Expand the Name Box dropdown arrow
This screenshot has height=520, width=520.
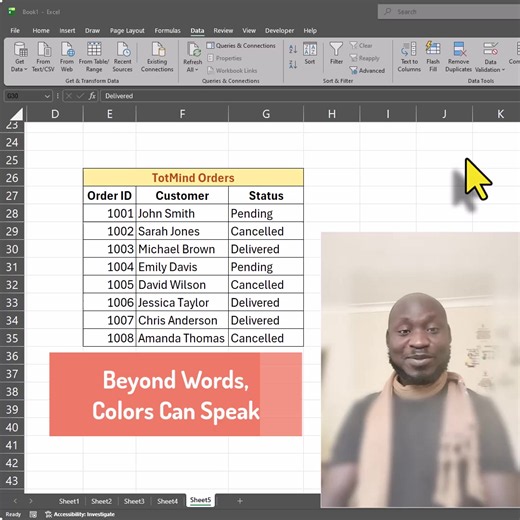(x=47, y=96)
